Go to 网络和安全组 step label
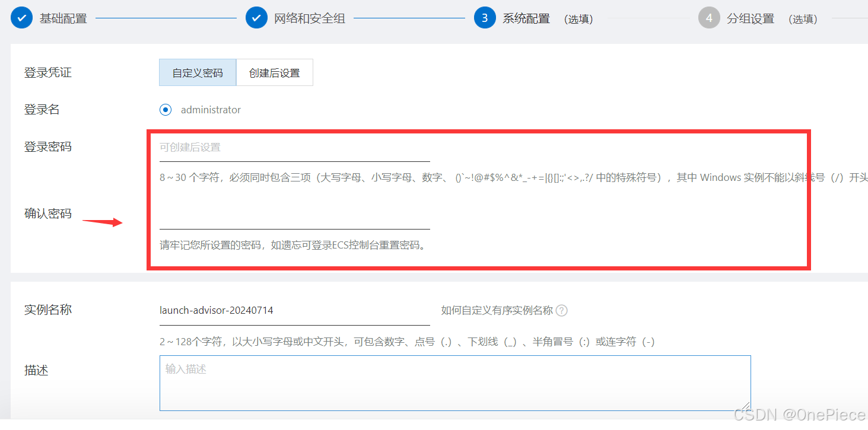The image size is (868, 430). [310, 18]
